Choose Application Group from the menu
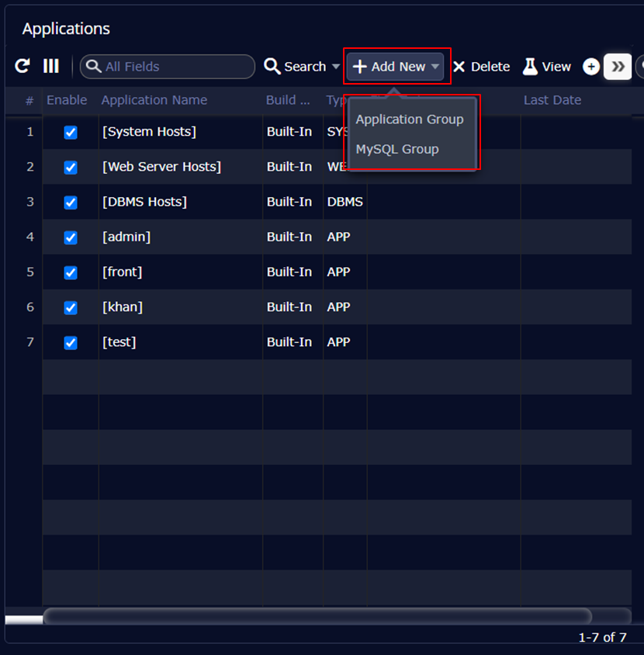The image size is (644, 655). [x=410, y=120]
